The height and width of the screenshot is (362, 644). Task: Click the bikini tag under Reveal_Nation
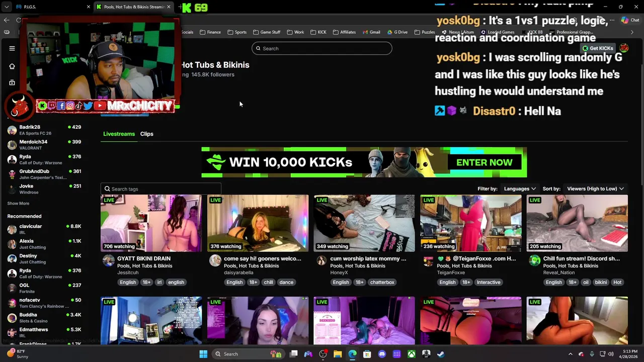tap(601, 282)
